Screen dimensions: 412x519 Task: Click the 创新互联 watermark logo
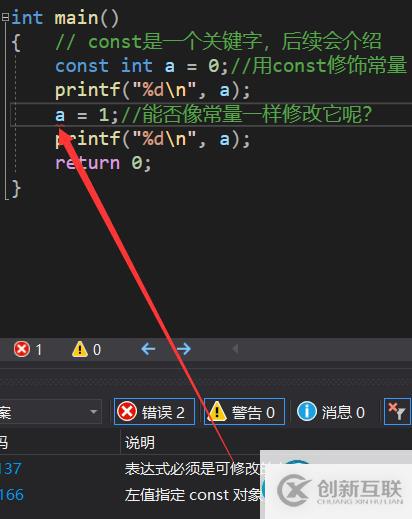click(x=339, y=490)
